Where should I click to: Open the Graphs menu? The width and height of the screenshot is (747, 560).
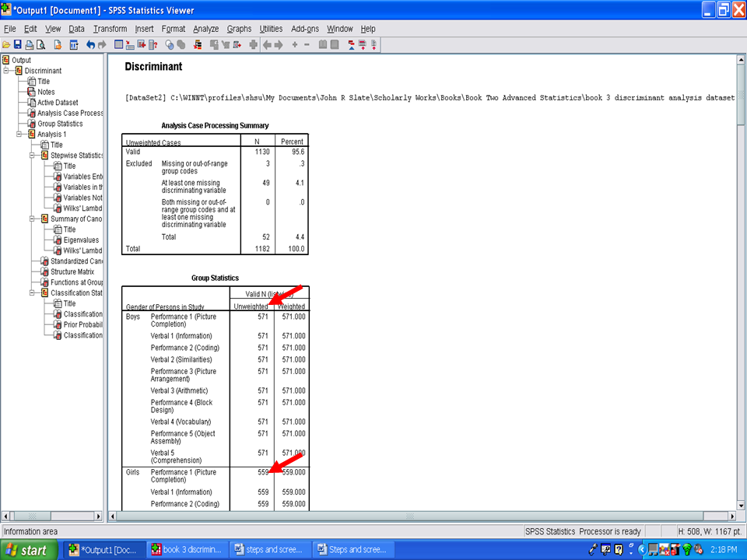coord(239,29)
